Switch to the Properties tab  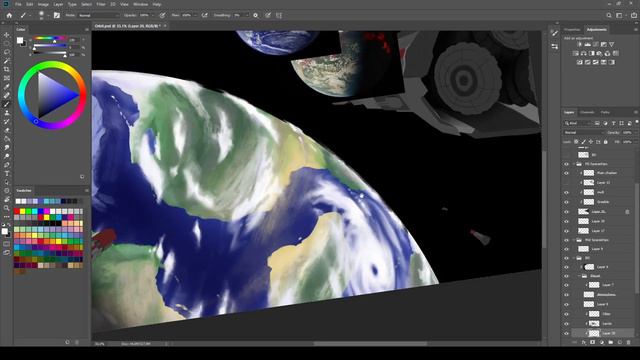click(x=571, y=30)
